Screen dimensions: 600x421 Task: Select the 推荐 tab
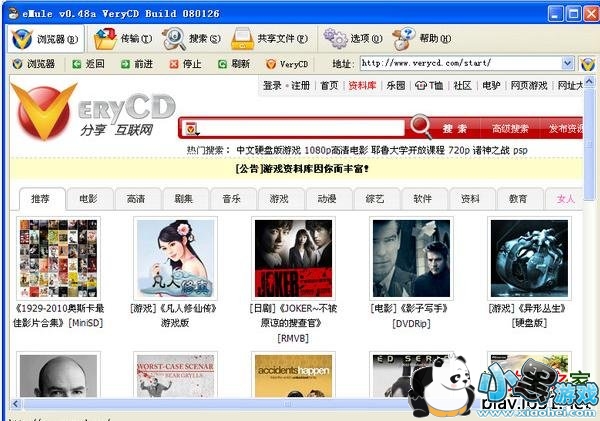pos(41,199)
